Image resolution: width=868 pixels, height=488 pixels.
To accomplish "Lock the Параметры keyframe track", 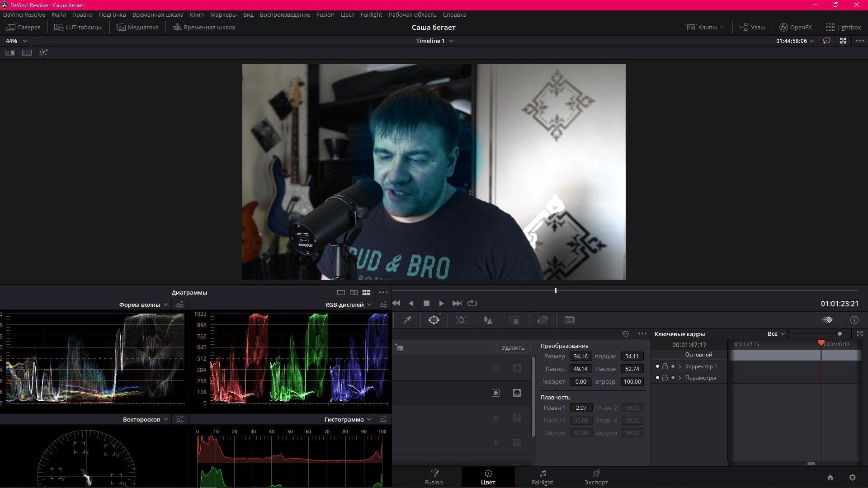I will tap(665, 378).
